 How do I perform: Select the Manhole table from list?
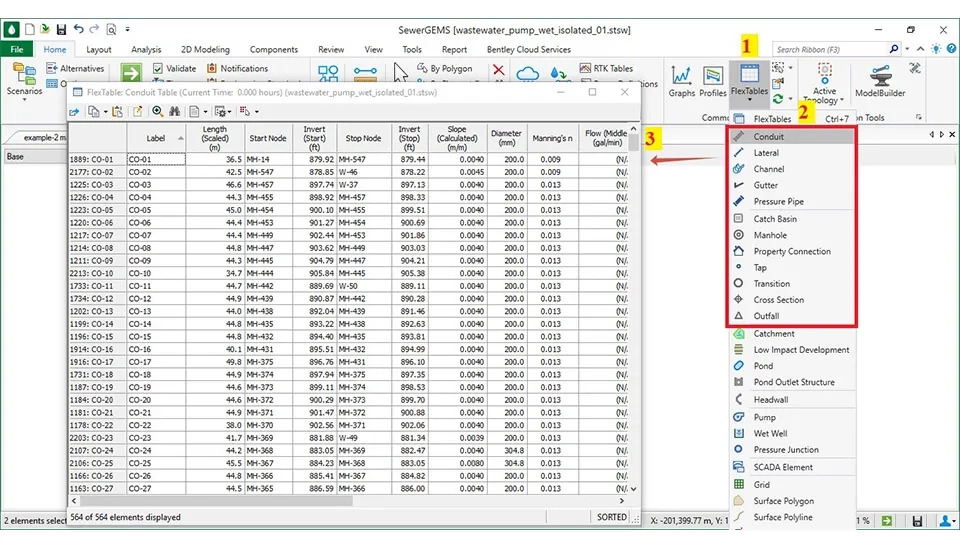(x=770, y=235)
